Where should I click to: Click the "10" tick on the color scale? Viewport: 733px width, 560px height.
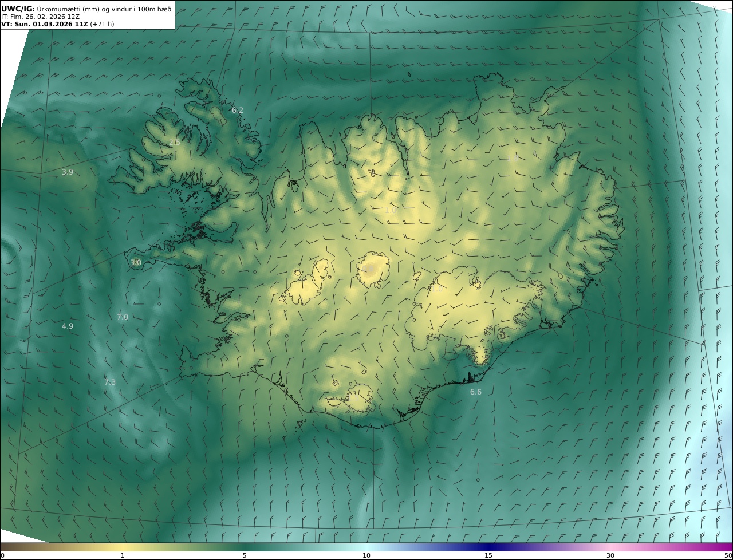coord(366,555)
